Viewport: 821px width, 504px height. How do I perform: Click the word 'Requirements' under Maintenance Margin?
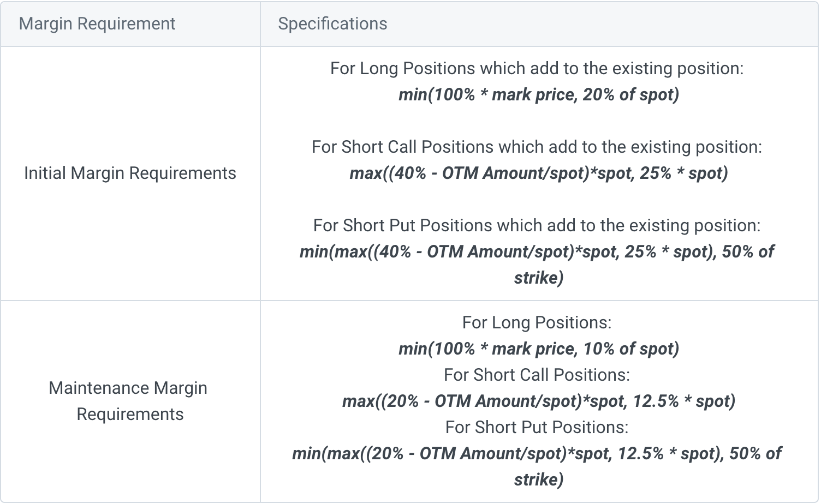tap(130, 415)
